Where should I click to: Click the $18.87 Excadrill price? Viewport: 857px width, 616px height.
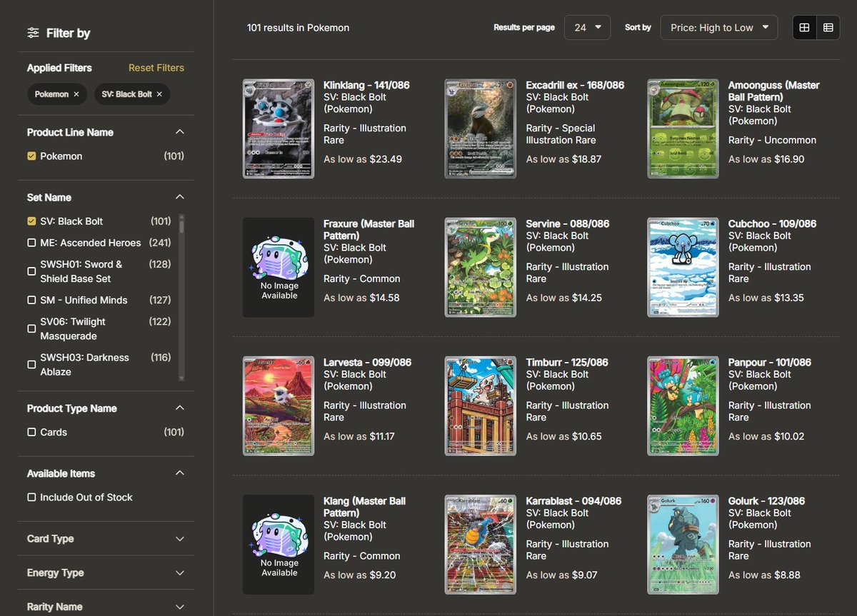click(587, 159)
